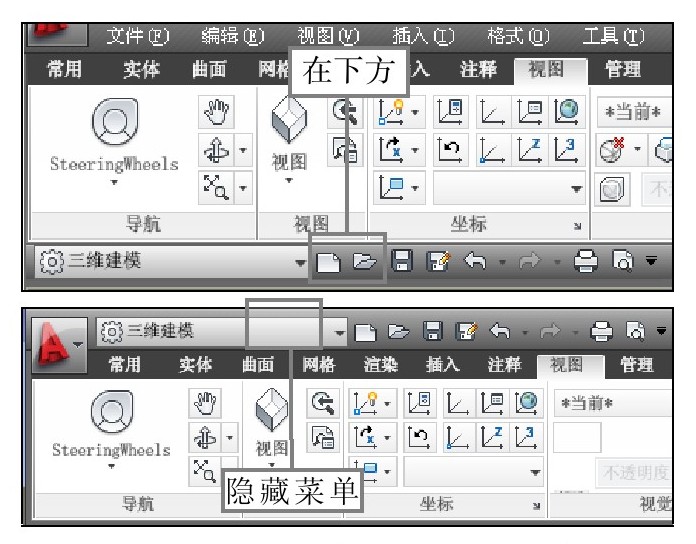Screen dimensions: 696x544
Task: Click 不透明度 field in lower ribbon
Action: click(x=635, y=473)
